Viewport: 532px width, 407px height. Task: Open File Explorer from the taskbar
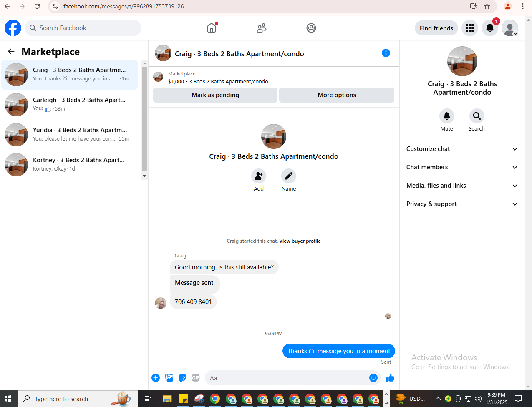pos(167,399)
